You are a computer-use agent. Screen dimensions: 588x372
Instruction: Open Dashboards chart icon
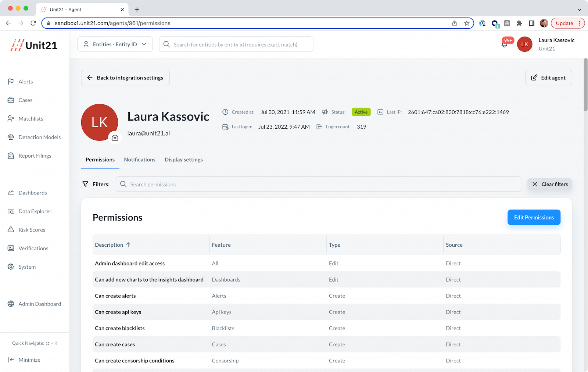(x=11, y=193)
